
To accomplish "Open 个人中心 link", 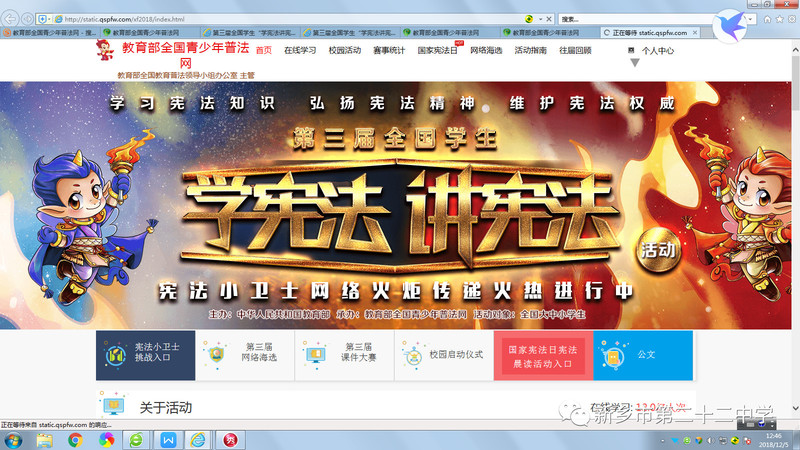I will (x=658, y=51).
